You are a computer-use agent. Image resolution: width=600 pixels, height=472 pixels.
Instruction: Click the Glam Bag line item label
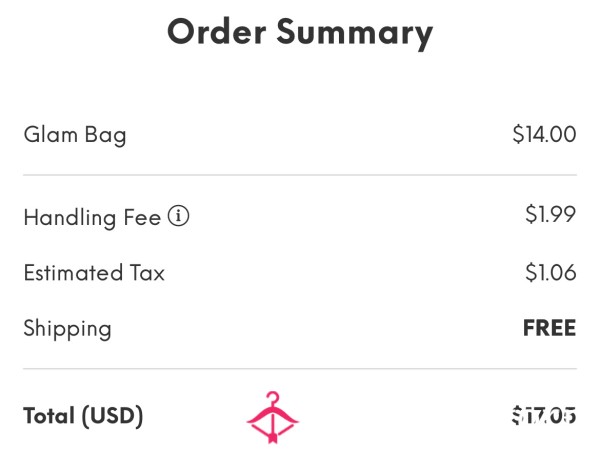[x=75, y=135]
